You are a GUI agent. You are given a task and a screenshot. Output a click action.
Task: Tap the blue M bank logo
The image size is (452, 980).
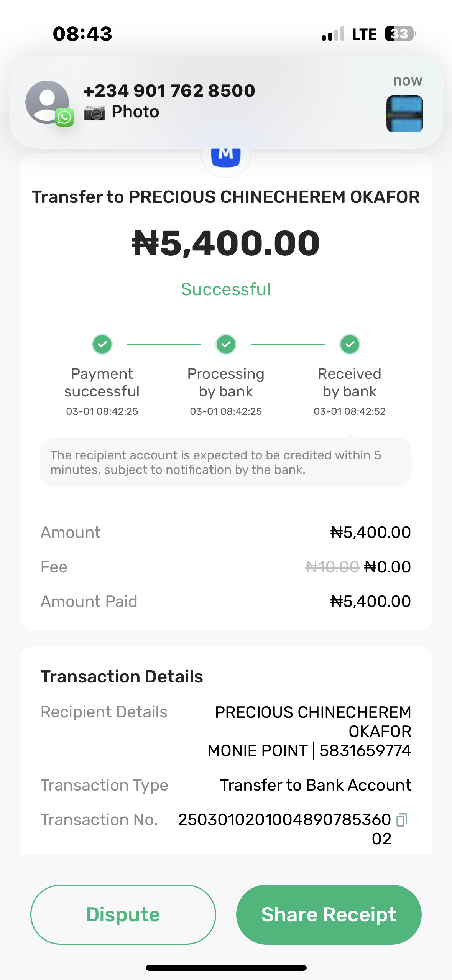(226, 155)
